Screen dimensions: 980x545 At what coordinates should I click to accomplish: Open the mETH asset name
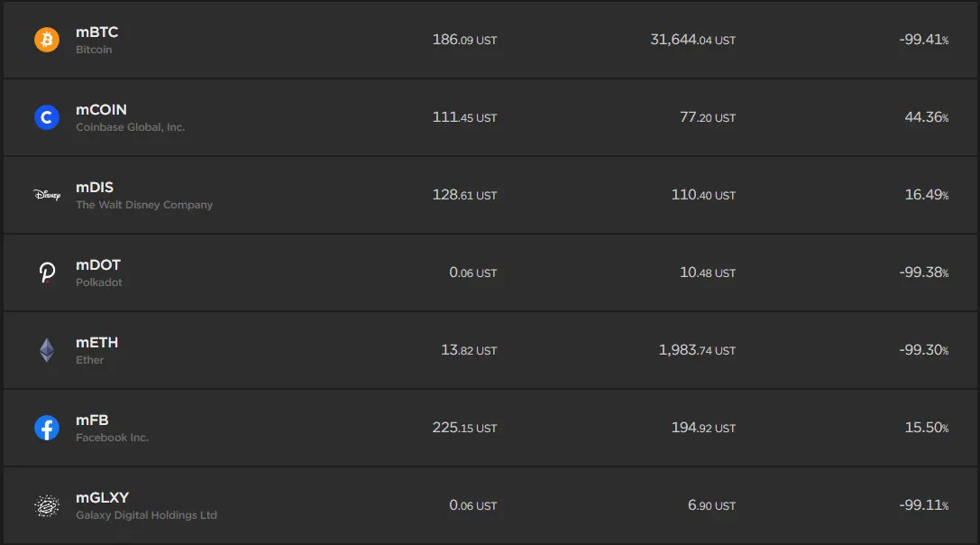[96, 342]
